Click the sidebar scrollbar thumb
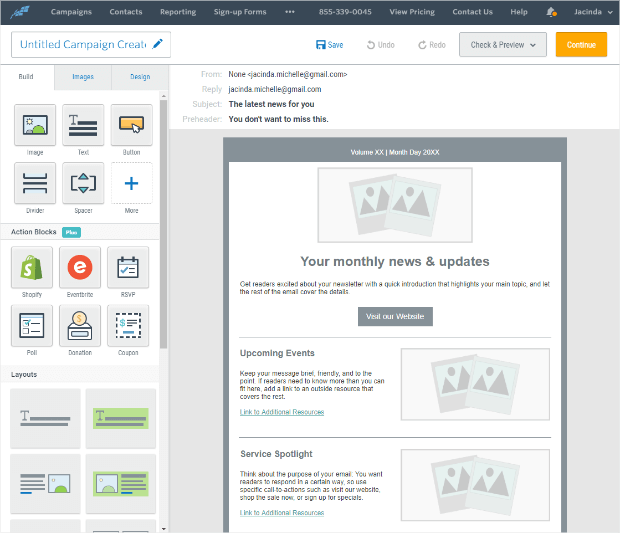 pos(163,224)
